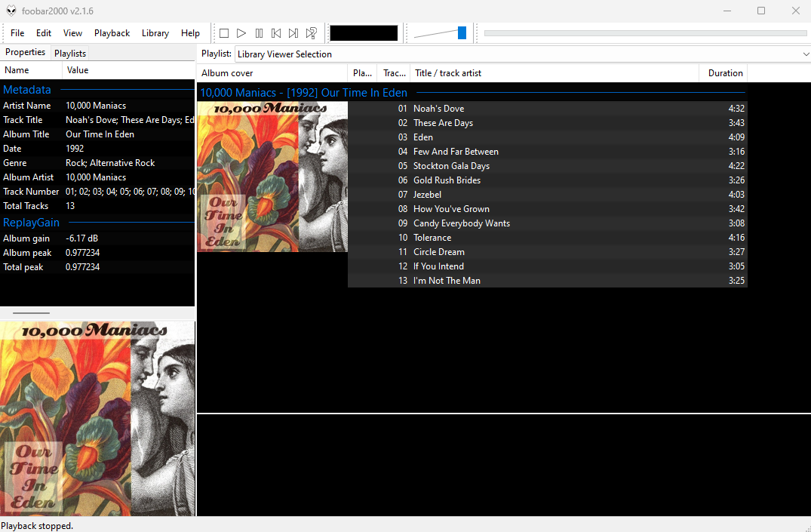811x532 pixels.
Task: Skip to next track icon
Action: point(293,33)
